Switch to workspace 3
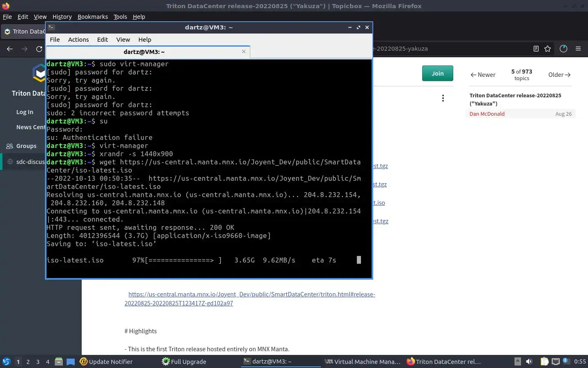 pyautogui.click(x=38, y=362)
